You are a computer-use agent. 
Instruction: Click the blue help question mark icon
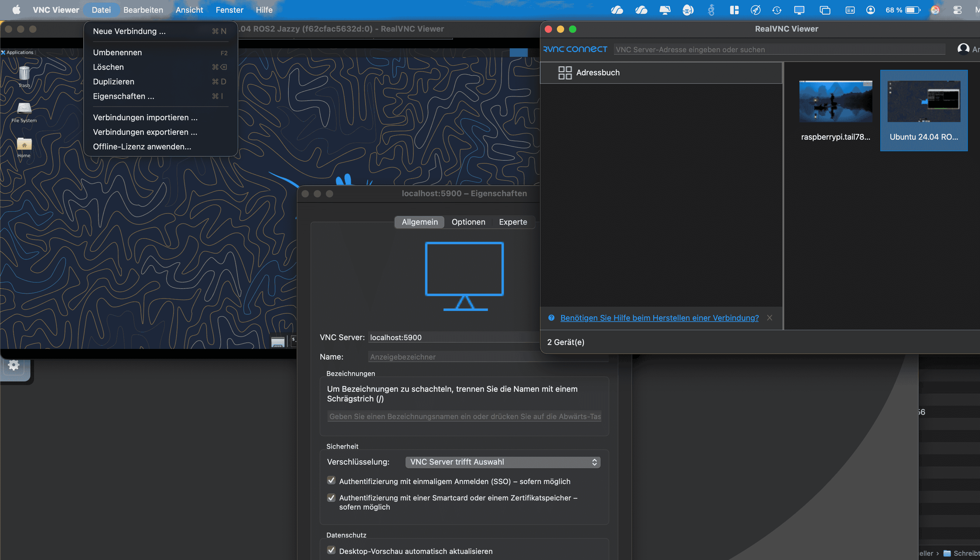[x=551, y=318]
